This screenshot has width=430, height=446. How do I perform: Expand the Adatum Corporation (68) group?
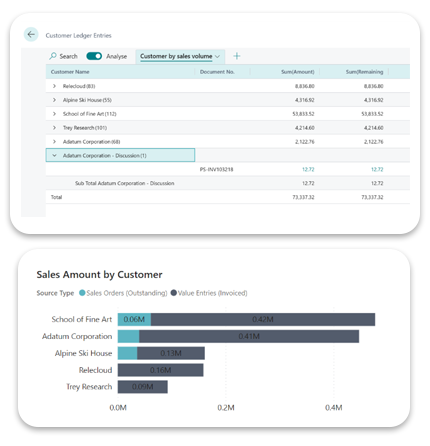point(54,142)
